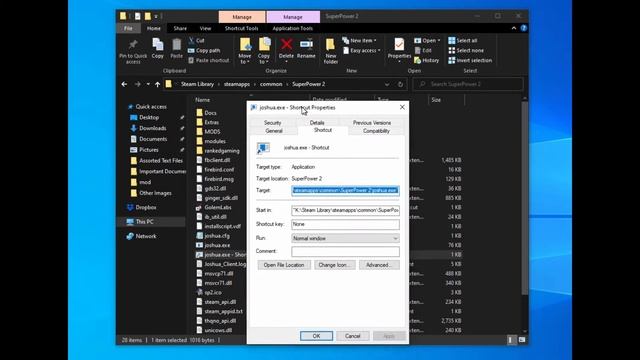Switch to the Details tab
640x360 pixels.
pos(317,122)
